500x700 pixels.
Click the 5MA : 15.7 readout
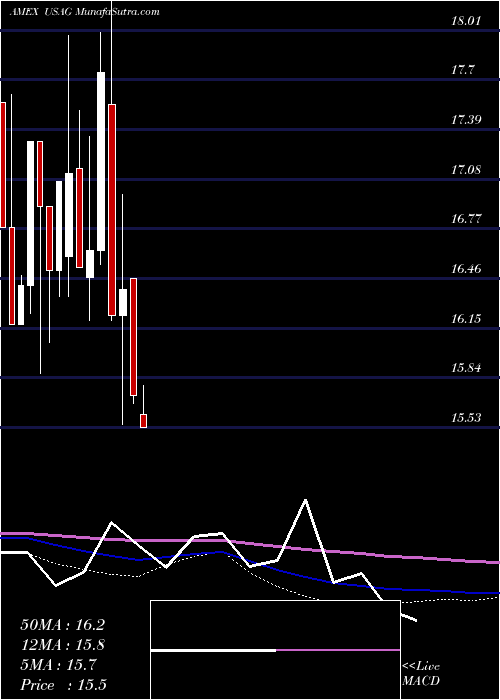(57, 665)
